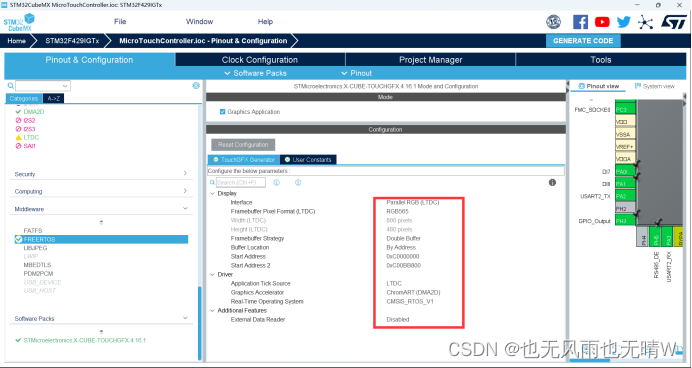692x368 pixels.
Task: Toggle the FREERTOS enabled checkmark
Action: (x=19, y=239)
